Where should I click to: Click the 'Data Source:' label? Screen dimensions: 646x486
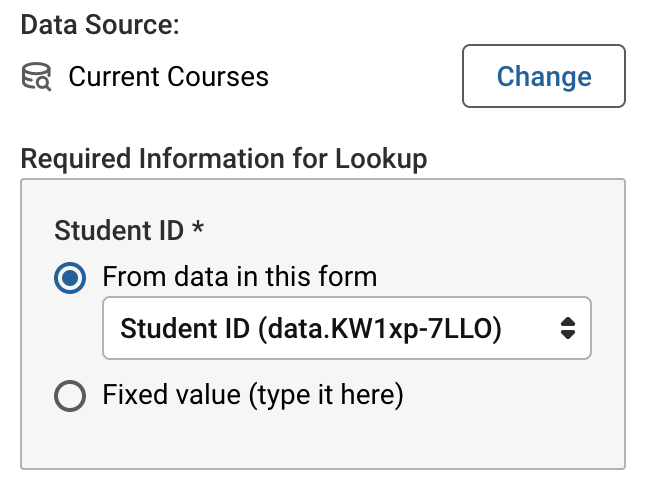point(100,26)
